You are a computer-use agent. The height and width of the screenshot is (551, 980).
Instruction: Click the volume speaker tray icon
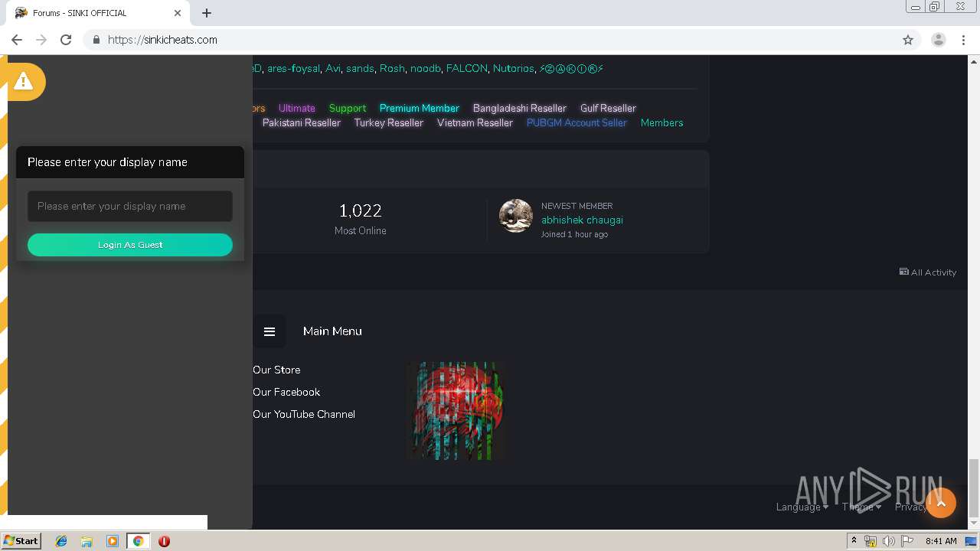coord(888,541)
